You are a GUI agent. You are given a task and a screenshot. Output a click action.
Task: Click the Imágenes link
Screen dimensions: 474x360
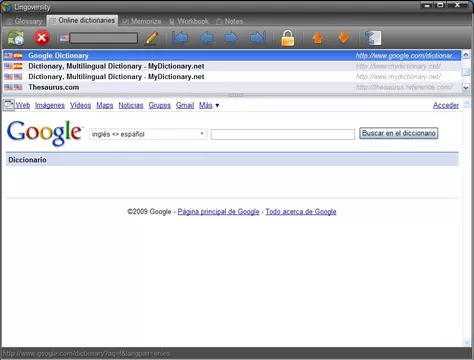click(50, 105)
